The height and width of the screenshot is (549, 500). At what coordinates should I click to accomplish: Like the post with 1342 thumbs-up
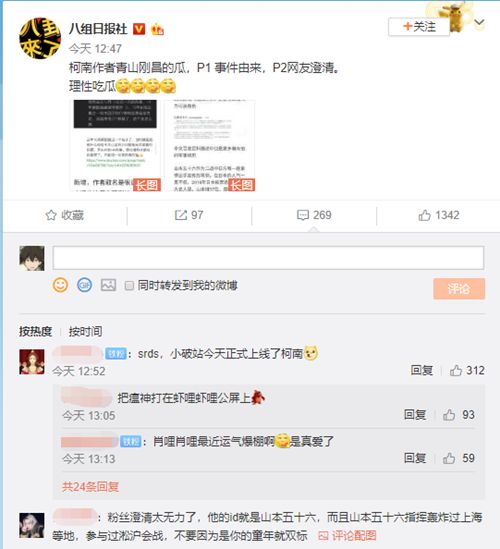pos(424,215)
